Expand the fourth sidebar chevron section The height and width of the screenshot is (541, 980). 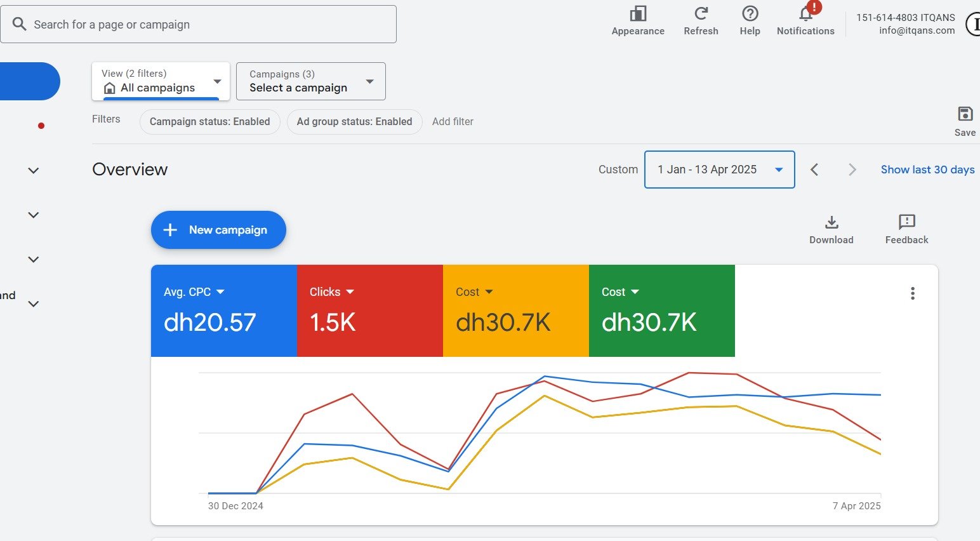[x=34, y=304]
